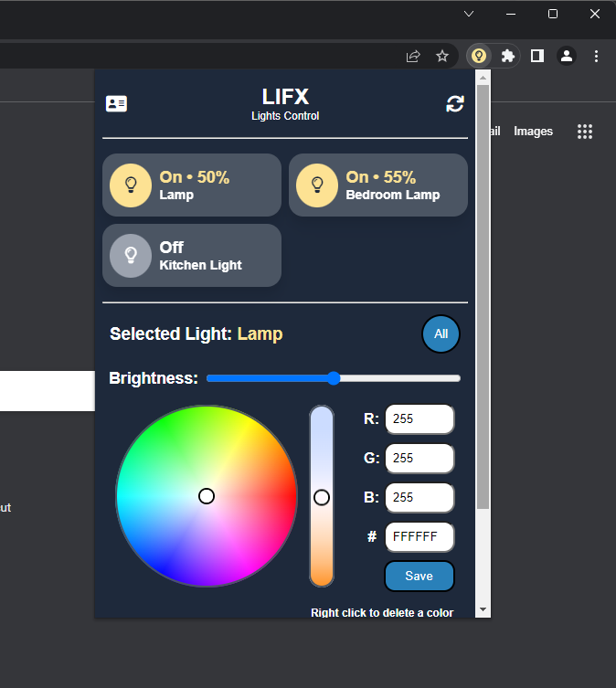Save the current color
The width and height of the screenshot is (616, 688).
pos(419,577)
